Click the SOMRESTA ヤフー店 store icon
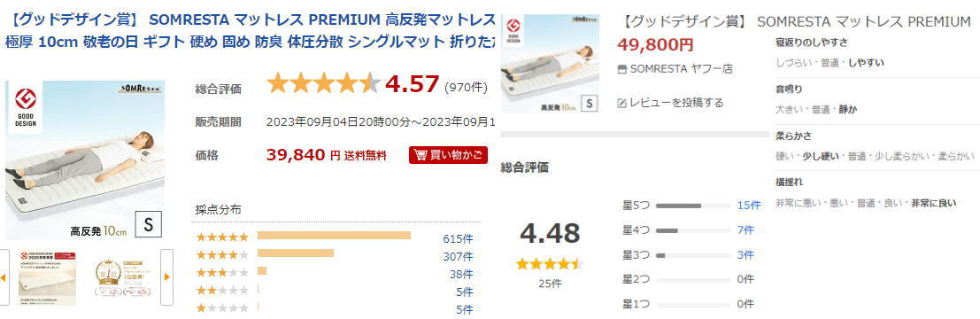The height and width of the screenshot is (319, 980). [621, 69]
